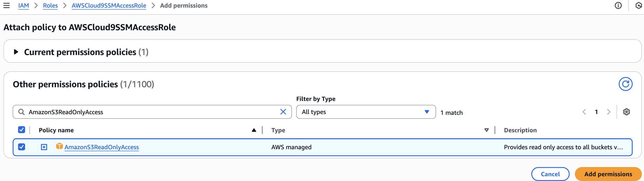This screenshot has width=644, height=181.
Task: Click the Add permissions button
Action: click(608, 174)
